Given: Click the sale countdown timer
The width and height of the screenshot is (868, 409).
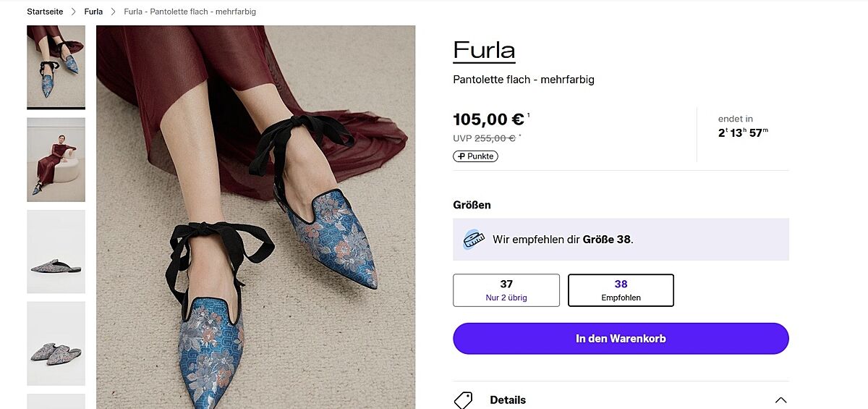Looking at the screenshot, I should tap(743, 132).
